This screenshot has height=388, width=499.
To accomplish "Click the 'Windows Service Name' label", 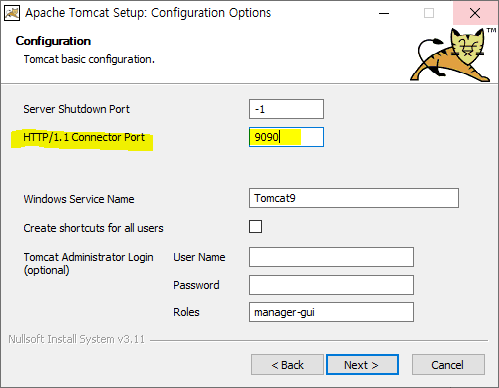I will (79, 199).
